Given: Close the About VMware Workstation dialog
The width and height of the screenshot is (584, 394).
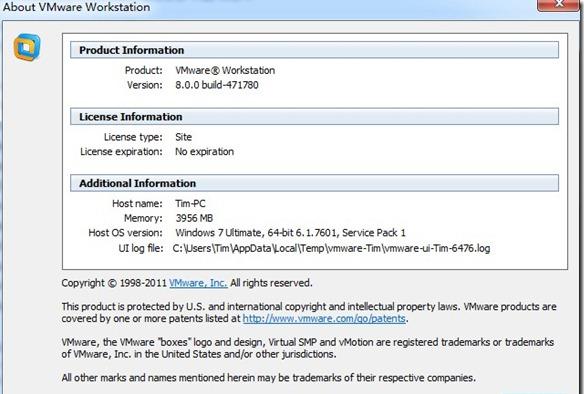Looking at the screenshot, I should [x=559, y=4].
